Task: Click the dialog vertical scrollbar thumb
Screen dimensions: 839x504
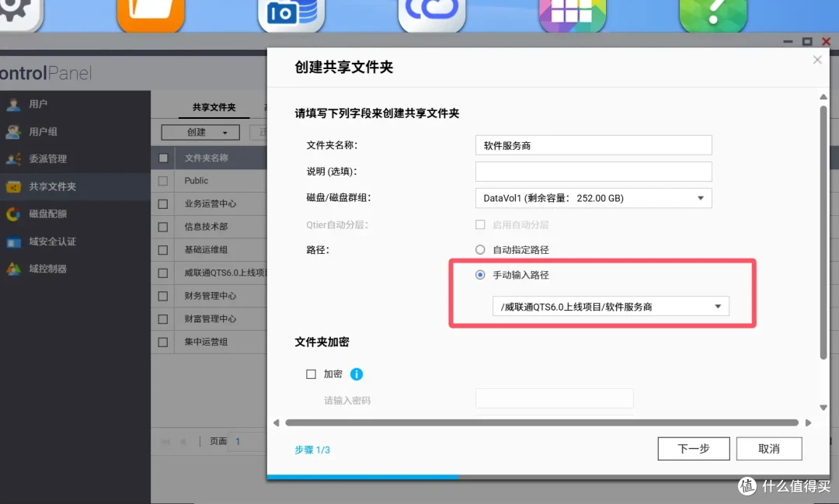Action: click(823, 233)
